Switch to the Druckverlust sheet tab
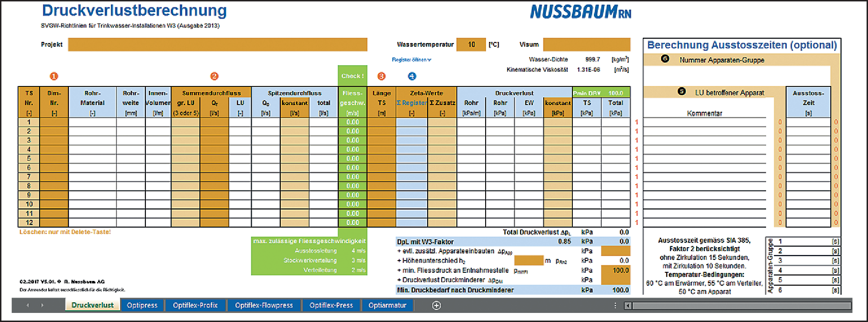Viewport: 868px width, 322px height. [x=92, y=305]
